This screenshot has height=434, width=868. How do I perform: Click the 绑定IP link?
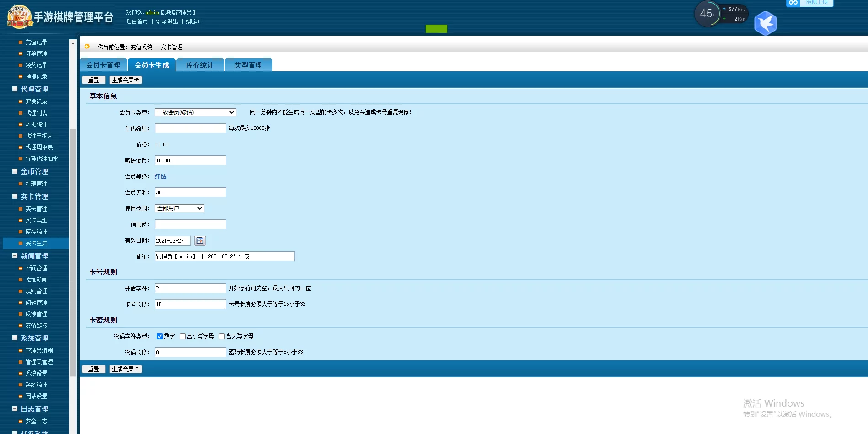(194, 21)
